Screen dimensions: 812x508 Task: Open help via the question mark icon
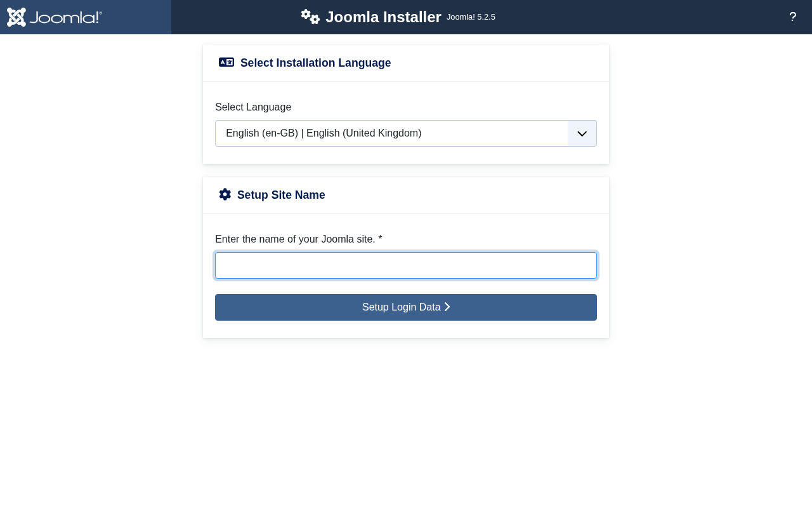pyautogui.click(x=792, y=17)
